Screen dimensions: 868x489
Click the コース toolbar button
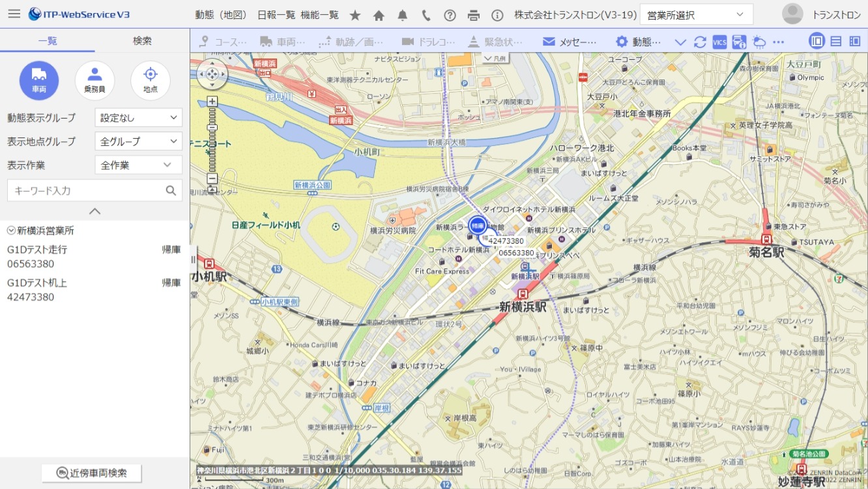223,42
